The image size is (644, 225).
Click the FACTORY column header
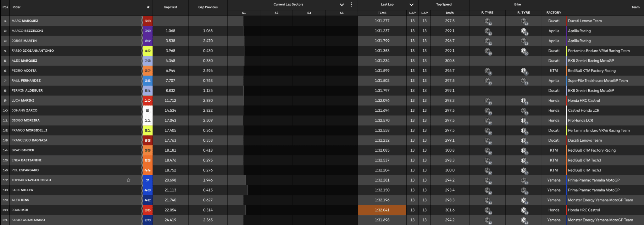pyautogui.click(x=554, y=13)
